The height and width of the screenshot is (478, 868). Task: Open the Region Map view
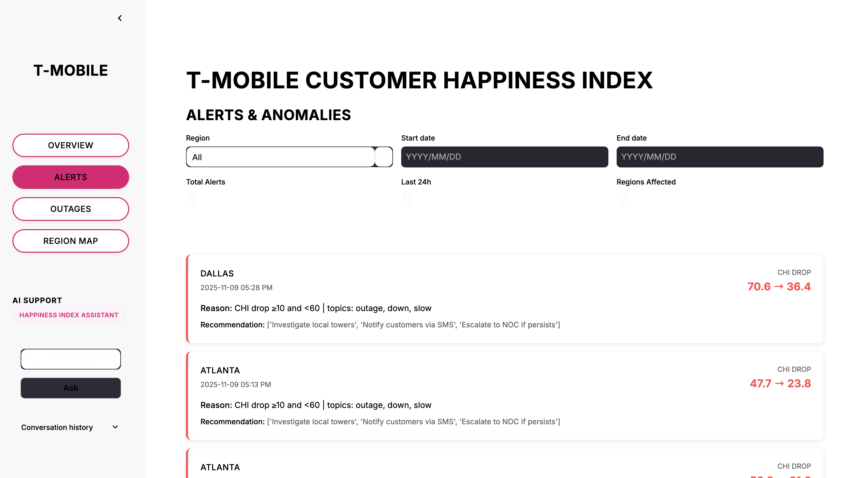(71, 241)
